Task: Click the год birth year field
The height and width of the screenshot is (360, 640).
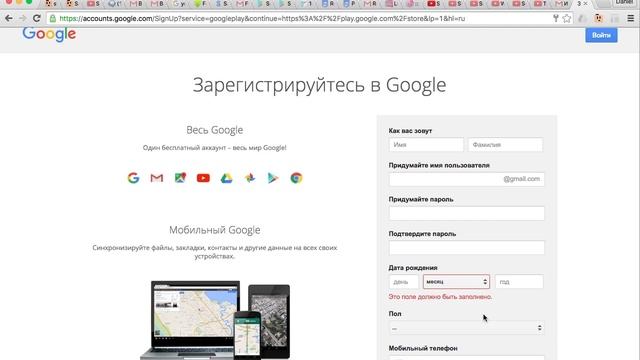Action: (519, 282)
